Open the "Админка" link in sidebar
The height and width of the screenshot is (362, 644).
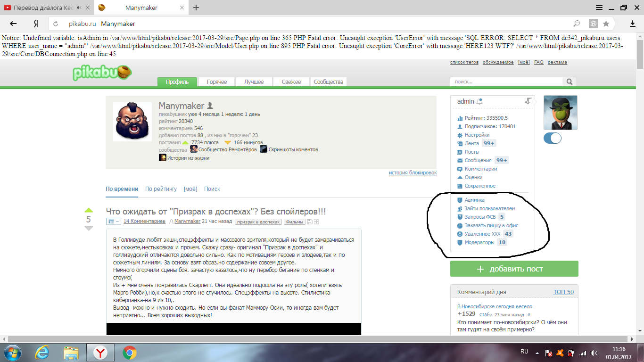[x=474, y=200]
